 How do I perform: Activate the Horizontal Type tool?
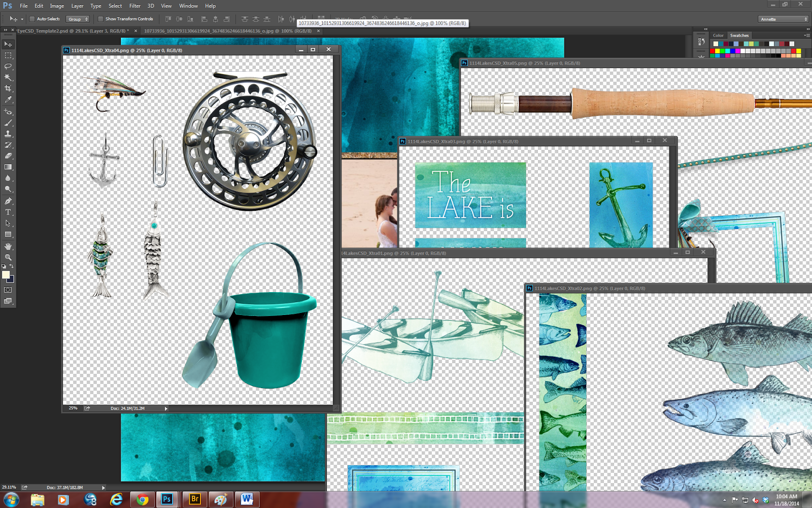pos(8,212)
